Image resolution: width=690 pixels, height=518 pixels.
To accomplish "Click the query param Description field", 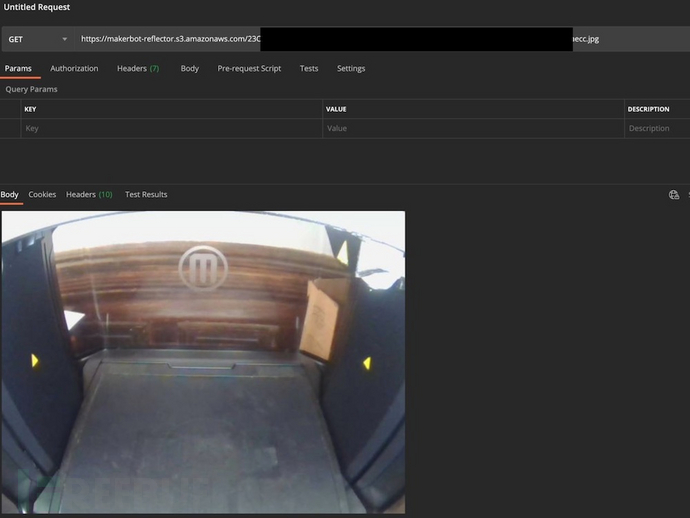I will point(655,129).
